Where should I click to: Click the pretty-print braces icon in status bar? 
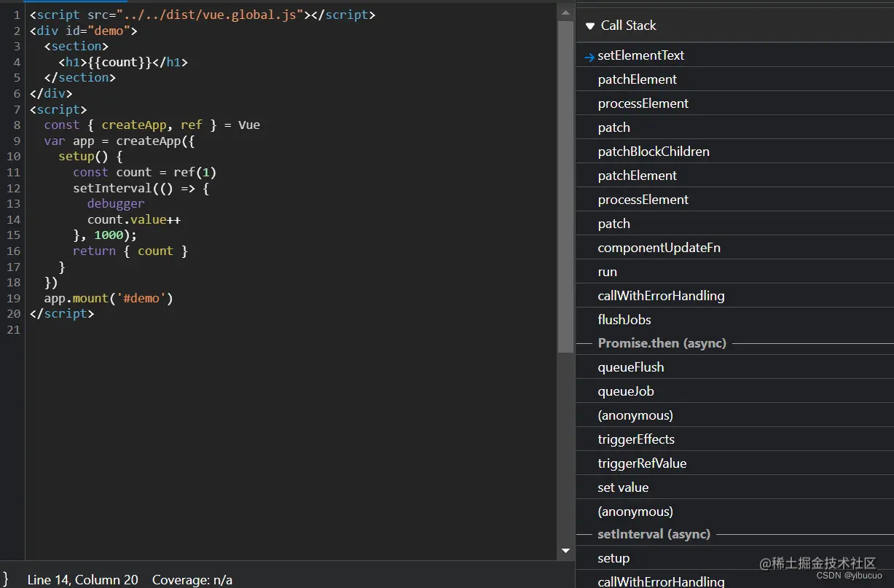coord(6,579)
